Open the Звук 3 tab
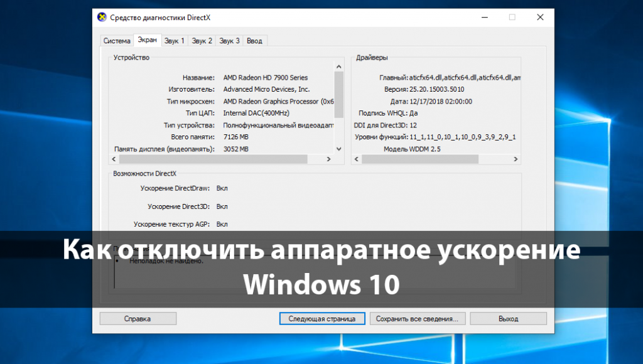This screenshot has width=643, height=364. click(229, 40)
